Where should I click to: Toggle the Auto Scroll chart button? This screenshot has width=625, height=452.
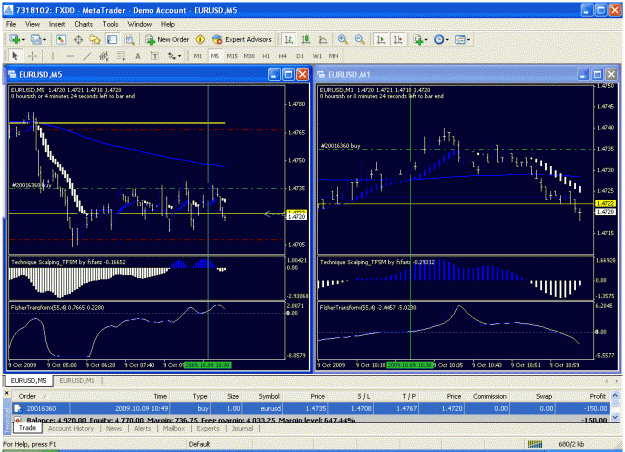click(381, 39)
